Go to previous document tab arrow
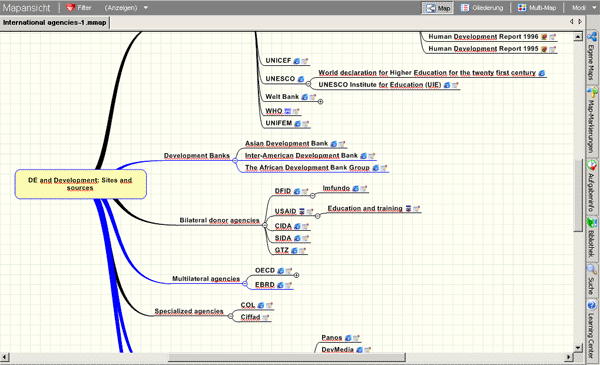This screenshot has height=365, width=600. click(x=572, y=22)
